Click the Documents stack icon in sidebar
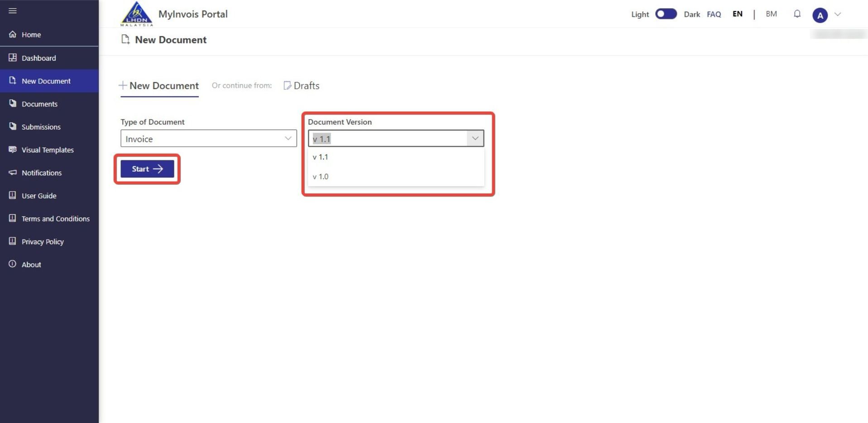The height and width of the screenshot is (423, 868). (x=13, y=103)
